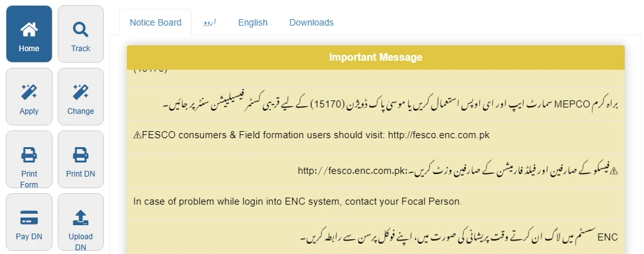Screen dimensions: 644x254
Task: Open the Urdu language tab
Action: point(210,22)
